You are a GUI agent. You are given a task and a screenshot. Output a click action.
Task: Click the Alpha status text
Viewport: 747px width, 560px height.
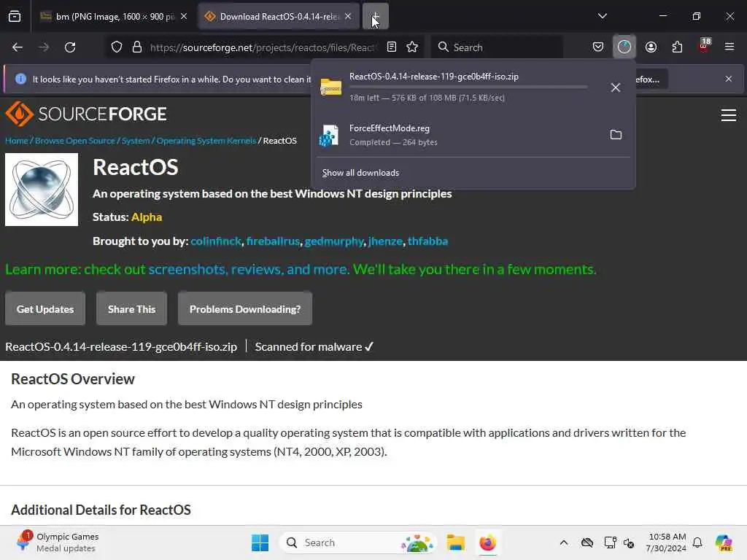(147, 217)
